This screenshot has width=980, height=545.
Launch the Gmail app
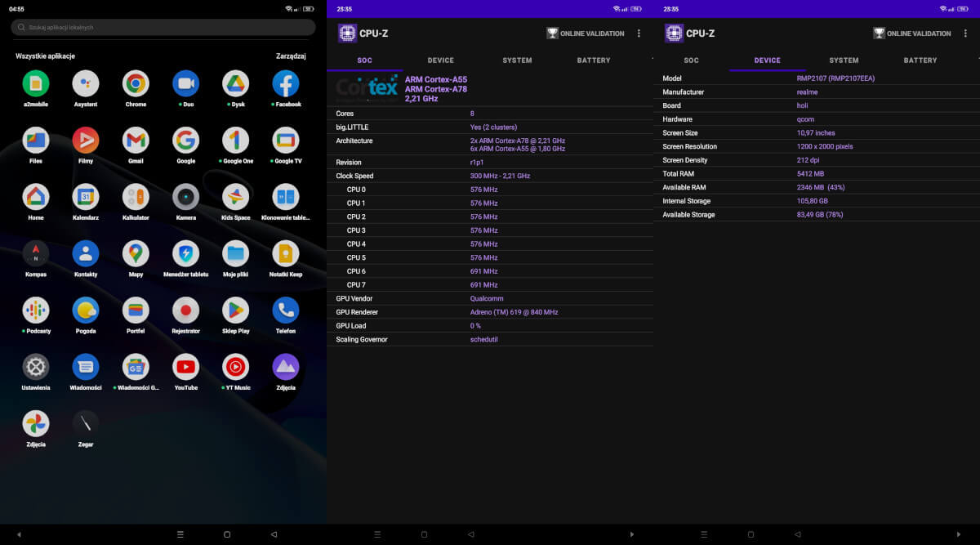[x=135, y=139]
